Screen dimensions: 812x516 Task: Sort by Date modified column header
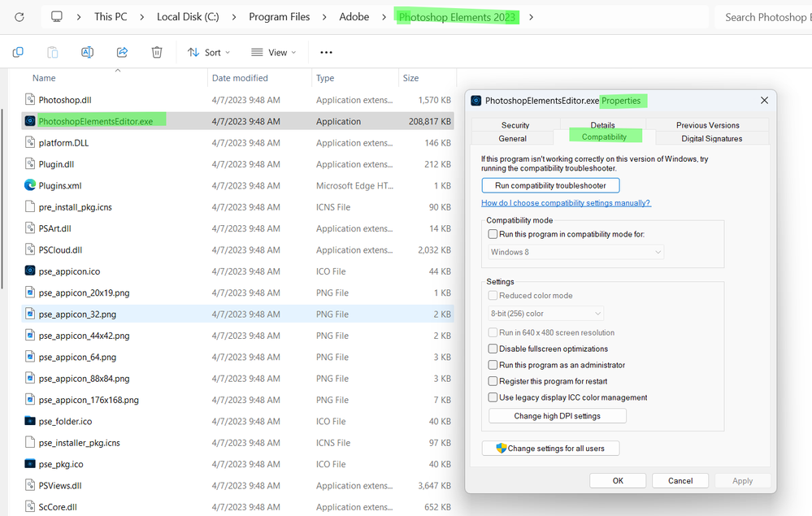240,78
